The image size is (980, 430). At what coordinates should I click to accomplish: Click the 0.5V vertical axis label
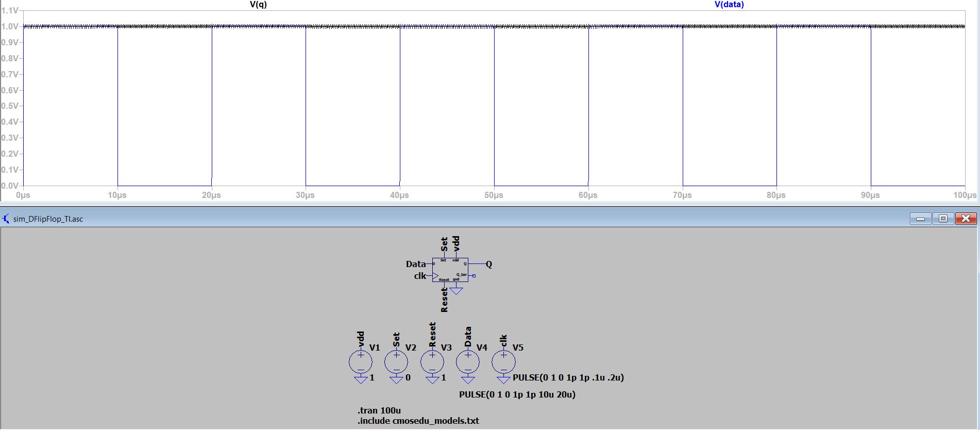tap(10, 106)
